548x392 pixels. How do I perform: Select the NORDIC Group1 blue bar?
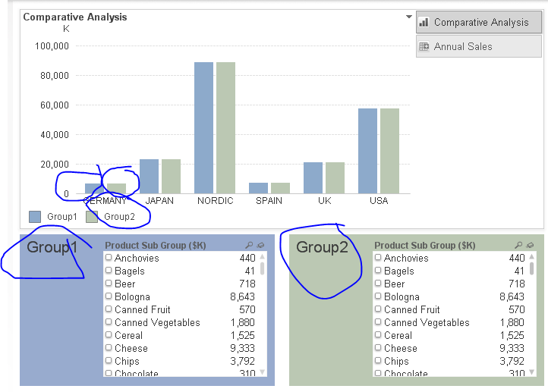coord(203,127)
